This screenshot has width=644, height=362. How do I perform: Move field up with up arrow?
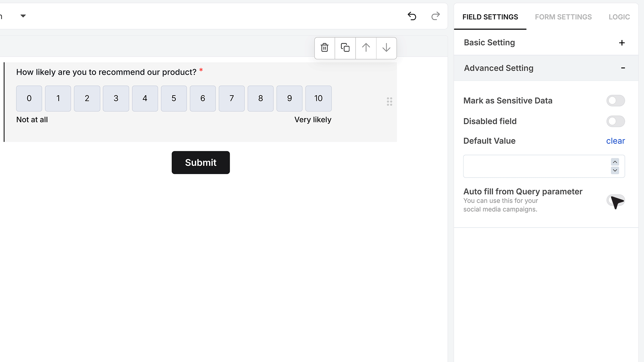(x=366, y=48)
